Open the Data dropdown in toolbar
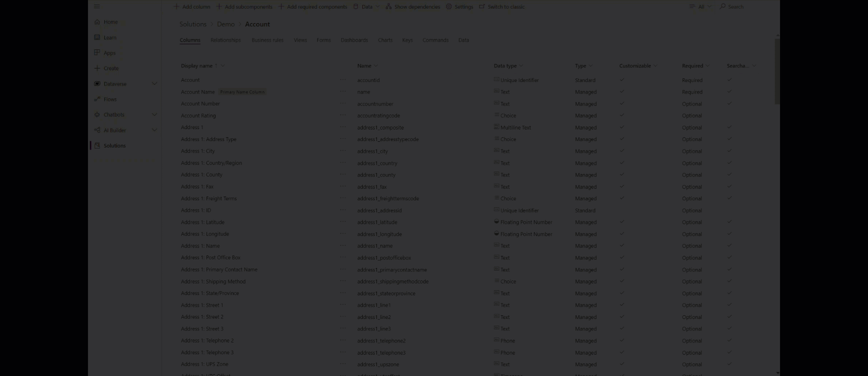868x376 pixels. [x=367, y=7]
